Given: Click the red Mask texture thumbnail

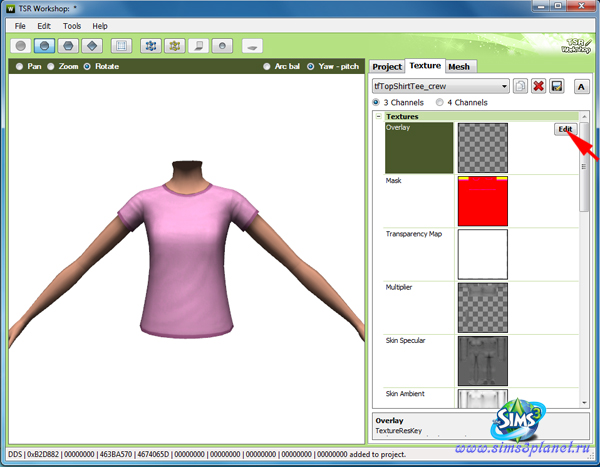Looking at the screenshot, I should tap(483, 201).
